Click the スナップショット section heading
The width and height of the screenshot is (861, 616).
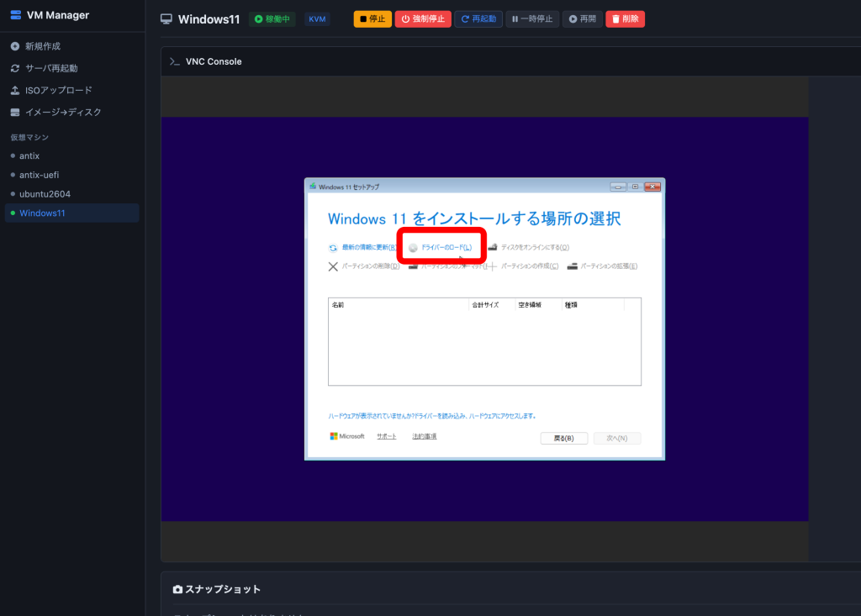223,589
